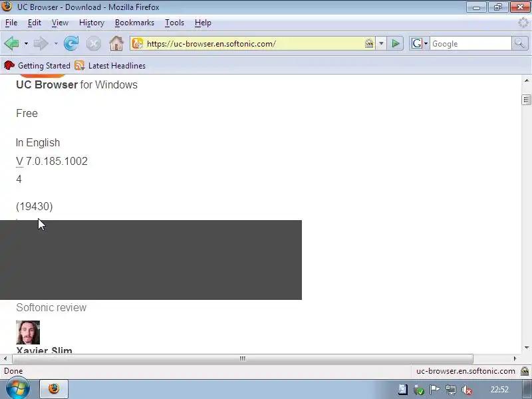Open the Latest Headlines feed bookmark
The width and height of the screenshot is (532, 399).
[x=110, y=65]
